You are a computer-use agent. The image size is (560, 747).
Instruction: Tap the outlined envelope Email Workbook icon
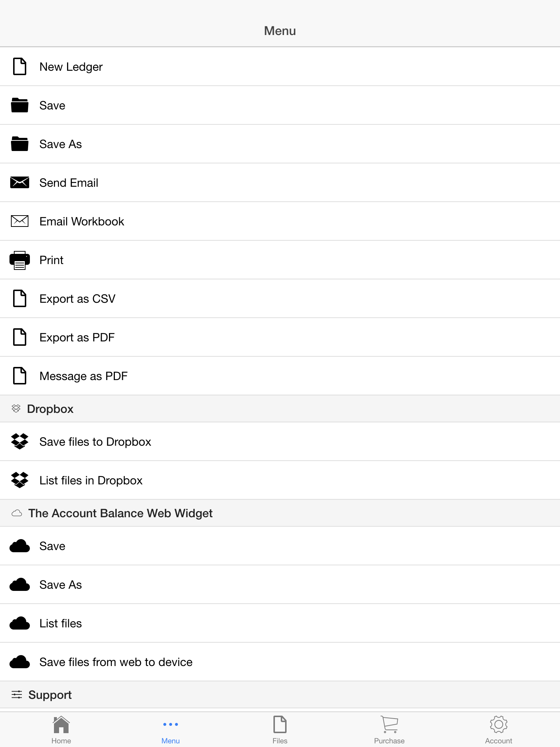point(20,221)
